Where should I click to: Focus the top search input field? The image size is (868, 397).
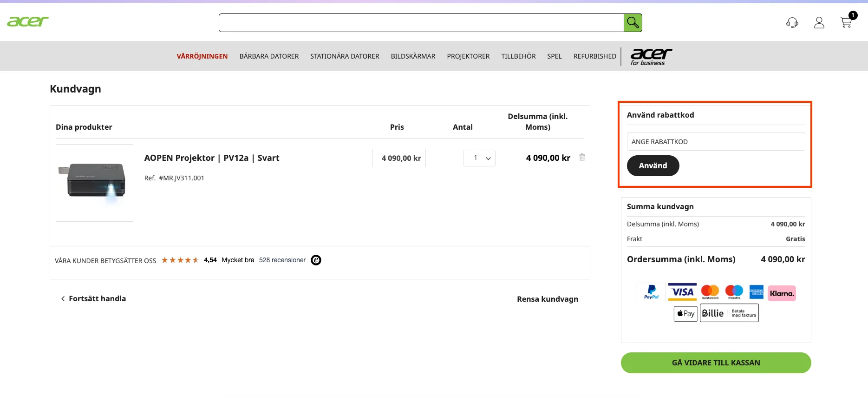[421, 23]
